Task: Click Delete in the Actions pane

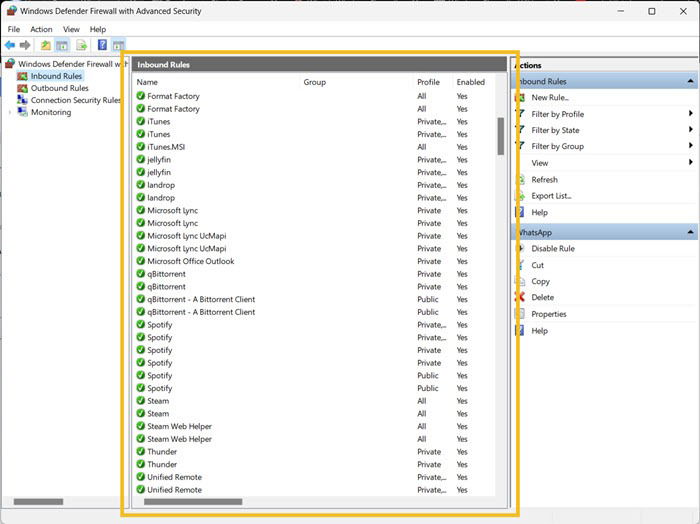Action: pyautogui.click(x=542, y=297)
